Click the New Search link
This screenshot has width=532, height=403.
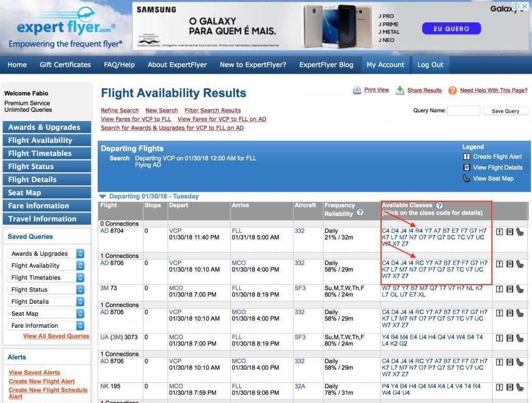pyautogui.click(x=162, y=110)
